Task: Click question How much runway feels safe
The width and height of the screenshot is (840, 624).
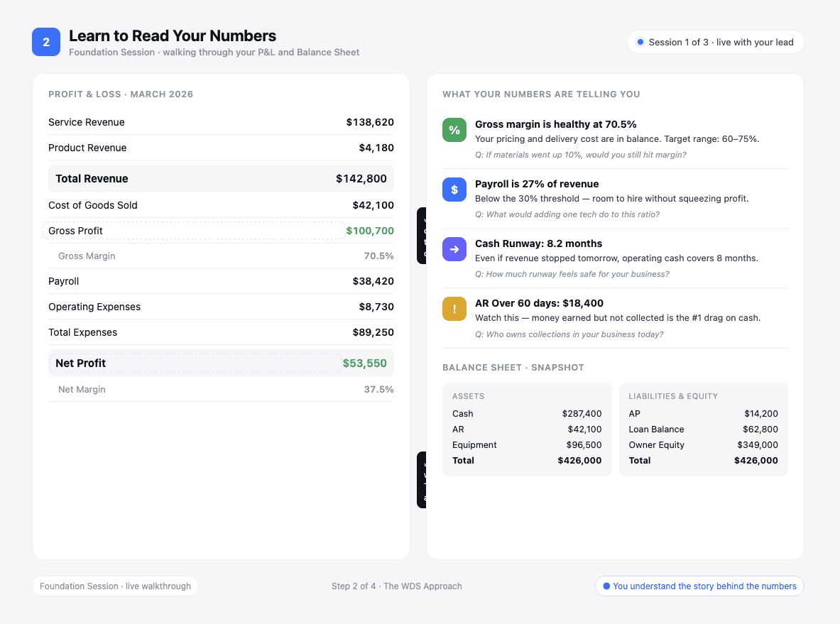Action: coord(572,274)
